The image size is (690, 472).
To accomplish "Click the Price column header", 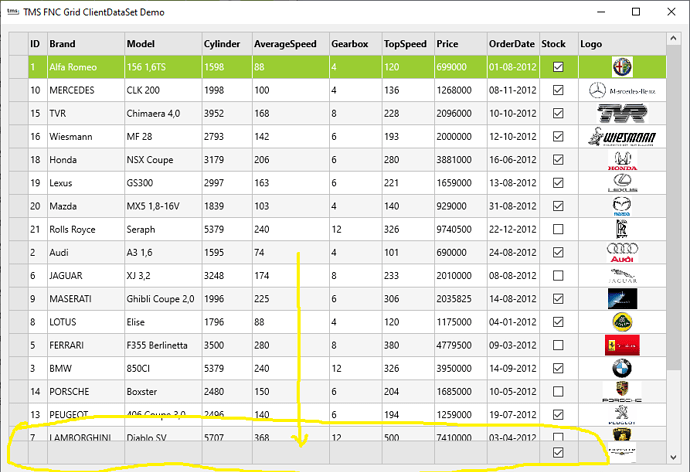I will point(461,44).
